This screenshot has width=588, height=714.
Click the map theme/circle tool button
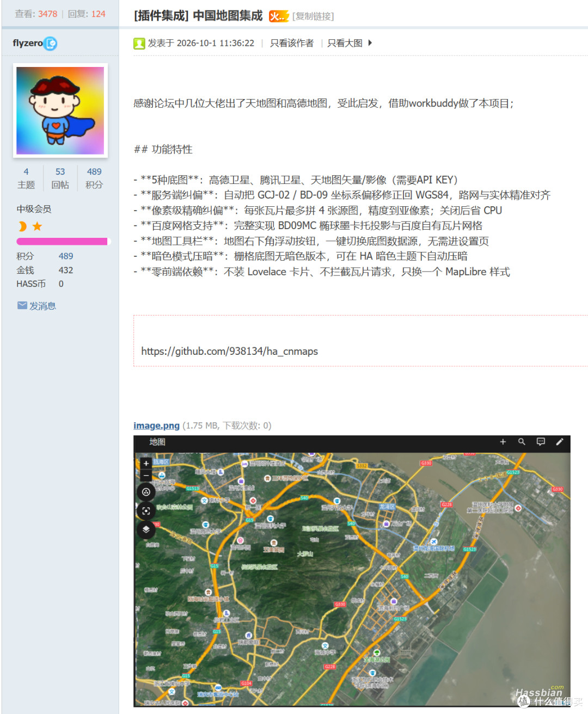[x=146, y=492]
